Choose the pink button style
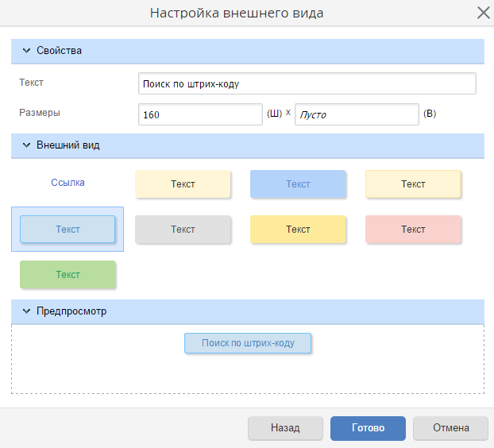The width and height of the screenshot is (494, 448). pos(413,229)
